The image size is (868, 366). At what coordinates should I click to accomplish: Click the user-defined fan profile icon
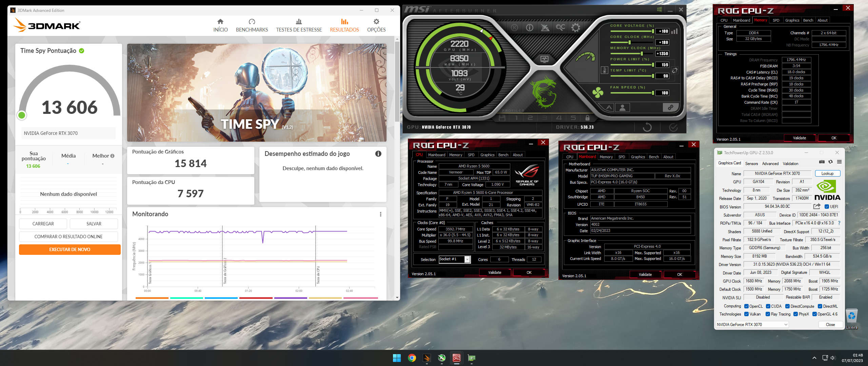623,107
